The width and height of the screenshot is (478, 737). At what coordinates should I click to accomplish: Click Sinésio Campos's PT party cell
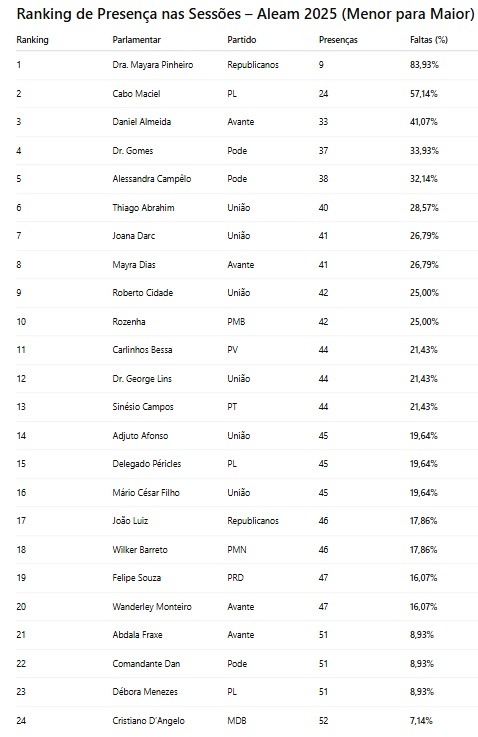232,407
